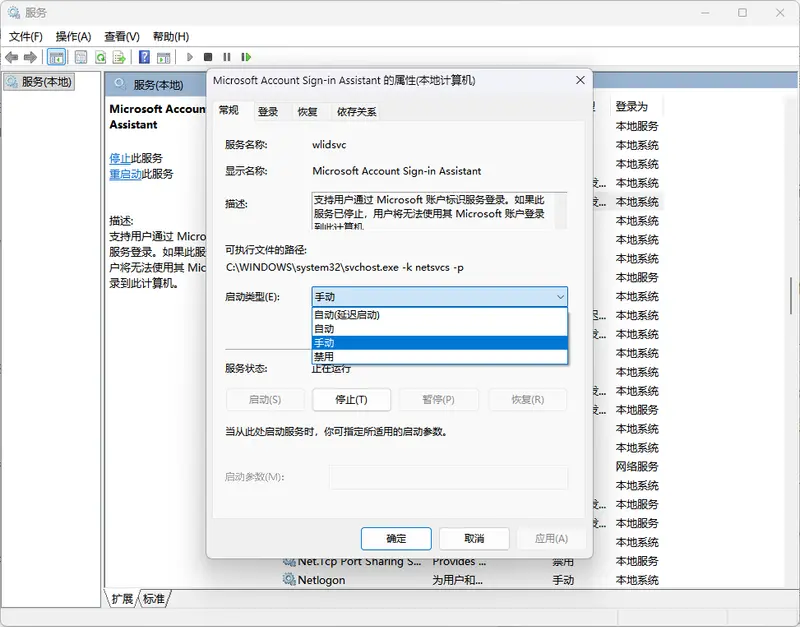Click the Restart service toolbar icon
800x627 pixels.
coord(246,57)
